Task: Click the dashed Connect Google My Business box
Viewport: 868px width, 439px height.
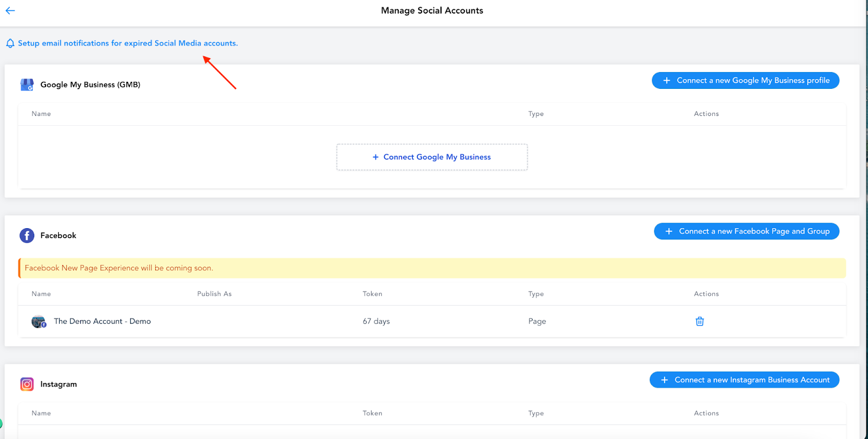Action: 432,157
